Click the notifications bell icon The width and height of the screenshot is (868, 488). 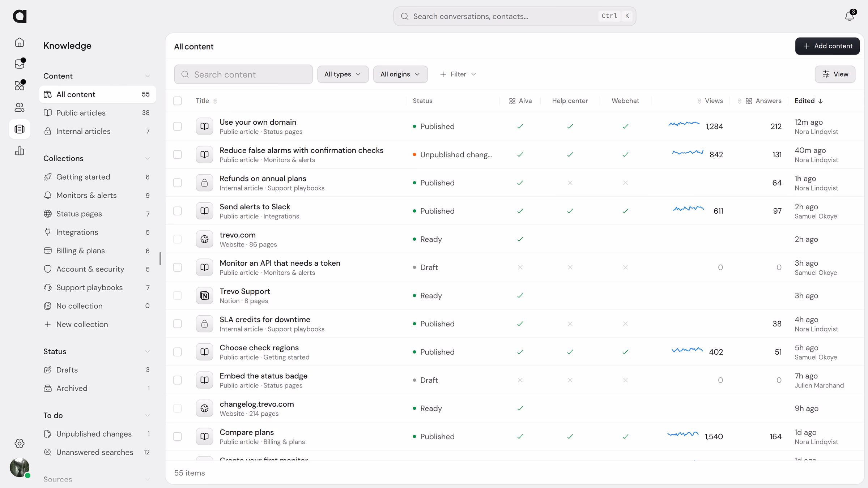[x=850, y=16]
